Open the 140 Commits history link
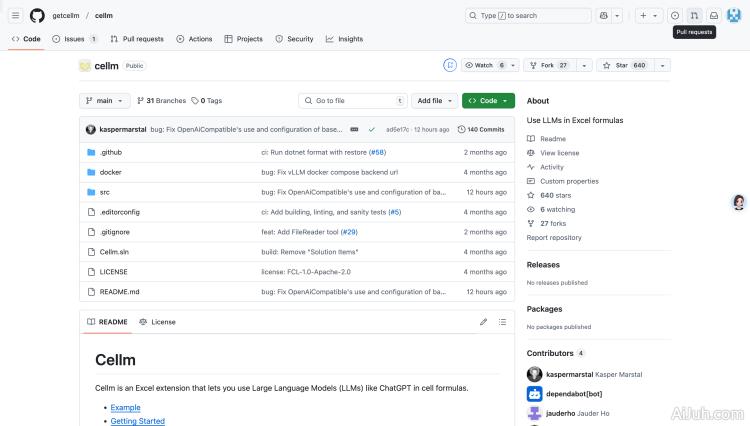750x426 pixels. click(x=481, y=129)
